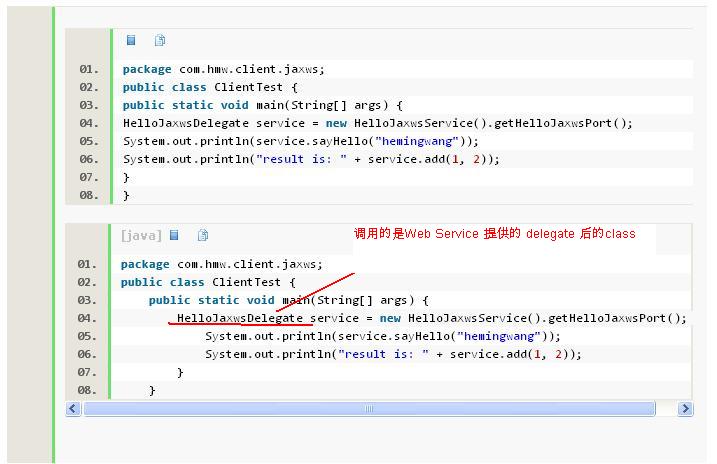The image size is (717, 464).
Task: Click line number 08. in upper code block
Action: [89, 195]
